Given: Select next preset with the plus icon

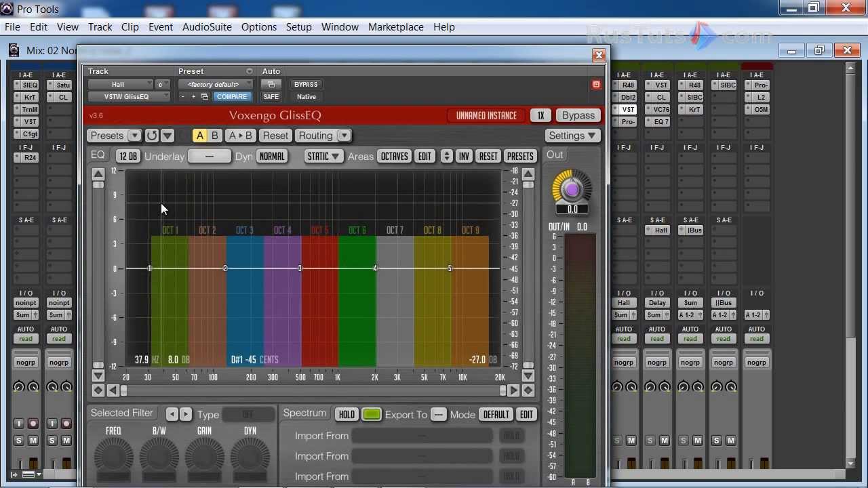Looking at the screenshot, I should click(x=193, y=97).
